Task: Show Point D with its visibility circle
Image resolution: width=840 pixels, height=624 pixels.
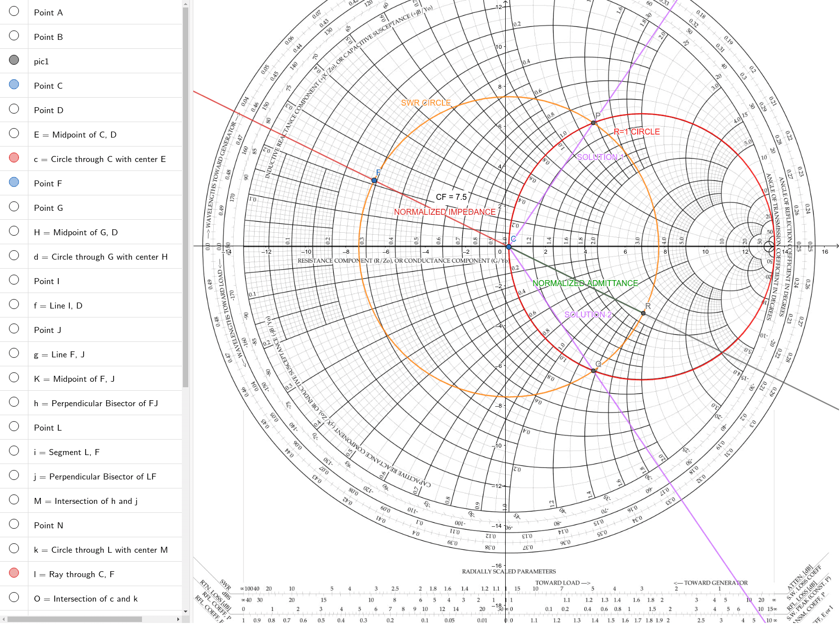Action: [14, 109]
